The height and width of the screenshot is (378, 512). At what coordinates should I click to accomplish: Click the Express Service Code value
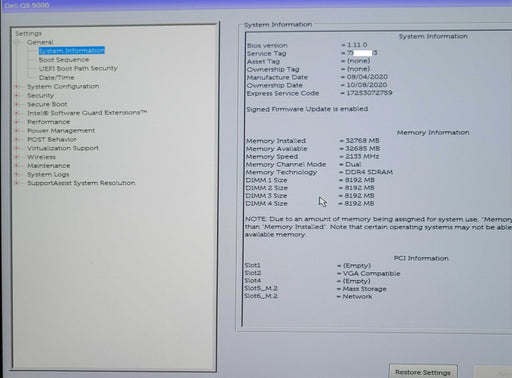click(x=369, y=93)
